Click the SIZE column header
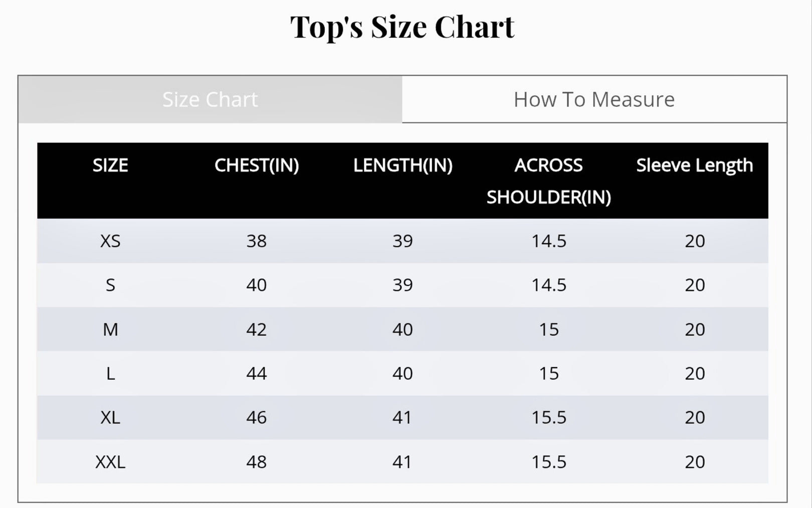This screenshot has width=812, height=508. (110, 165)
